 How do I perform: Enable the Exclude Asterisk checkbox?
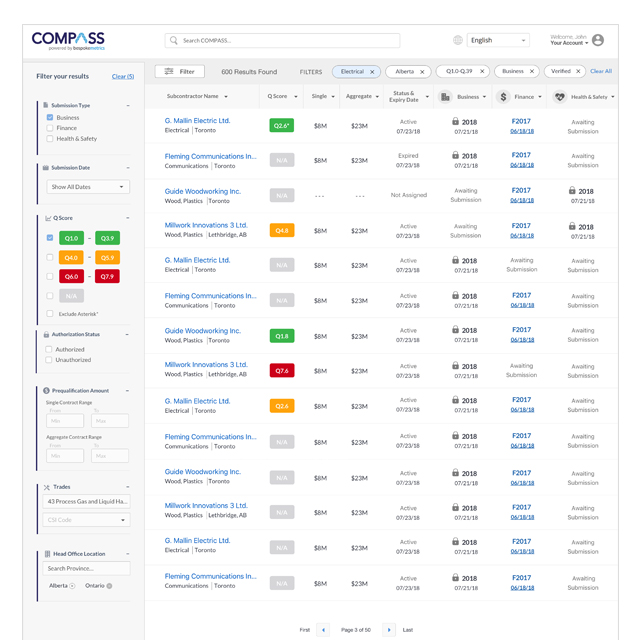point(50,313)
